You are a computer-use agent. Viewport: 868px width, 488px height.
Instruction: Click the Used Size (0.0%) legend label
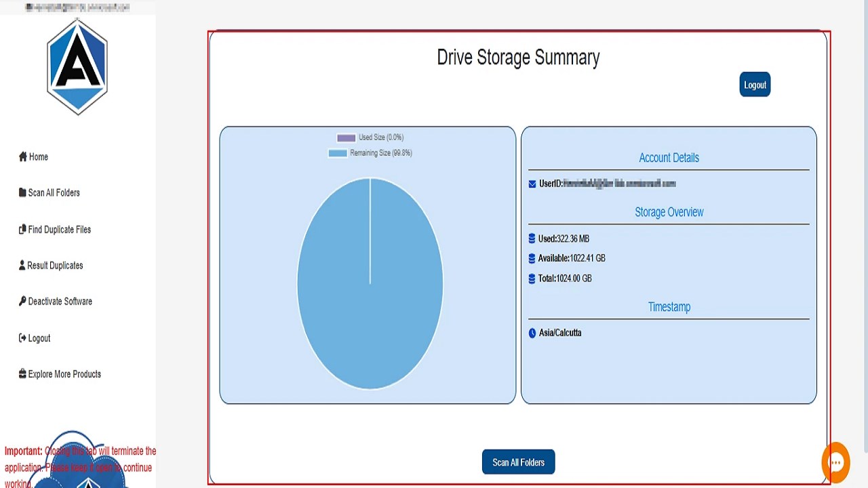click(x=380, y=138)
